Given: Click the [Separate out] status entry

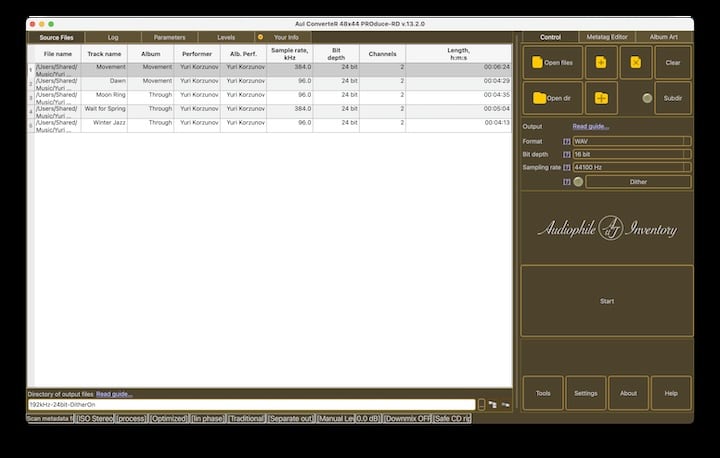Looking at the screenshot, I should click(291, 418).
